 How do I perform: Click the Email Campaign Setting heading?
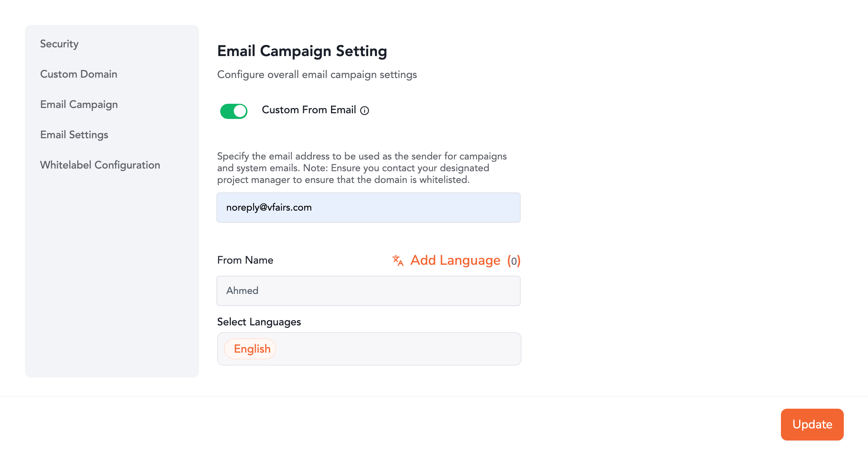(x=302, y=51)
